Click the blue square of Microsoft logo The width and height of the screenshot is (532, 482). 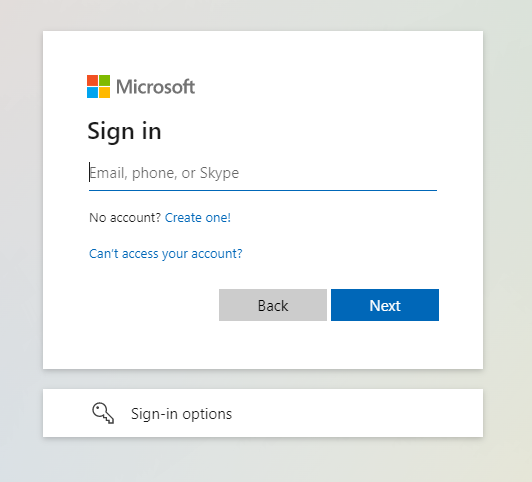click(92, 93)
